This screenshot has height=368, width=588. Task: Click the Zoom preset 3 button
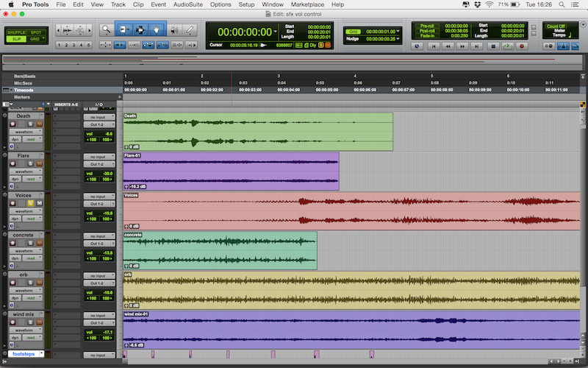[73, 45]
